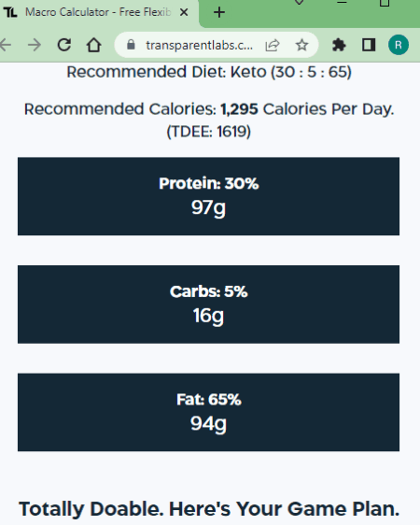Image resolution: width=420 pixels, height=525 pixels.
Task: Bookmark this page with the star icon
Action: pos(301,45)
